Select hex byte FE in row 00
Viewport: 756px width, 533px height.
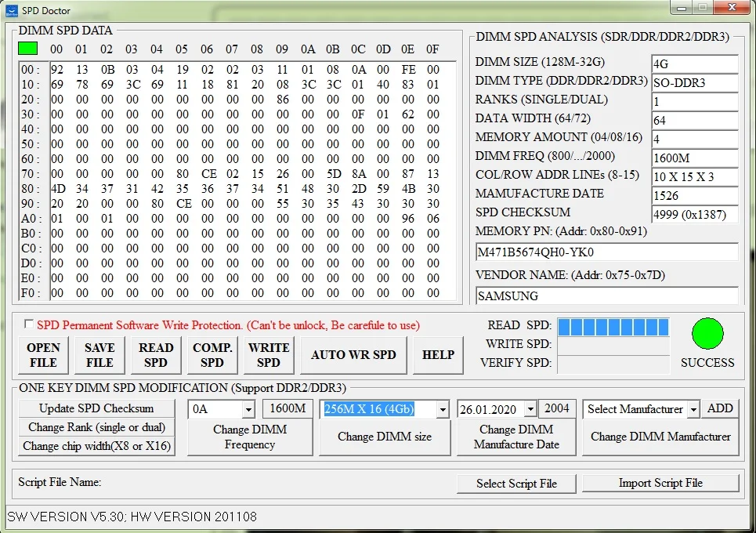408,70
